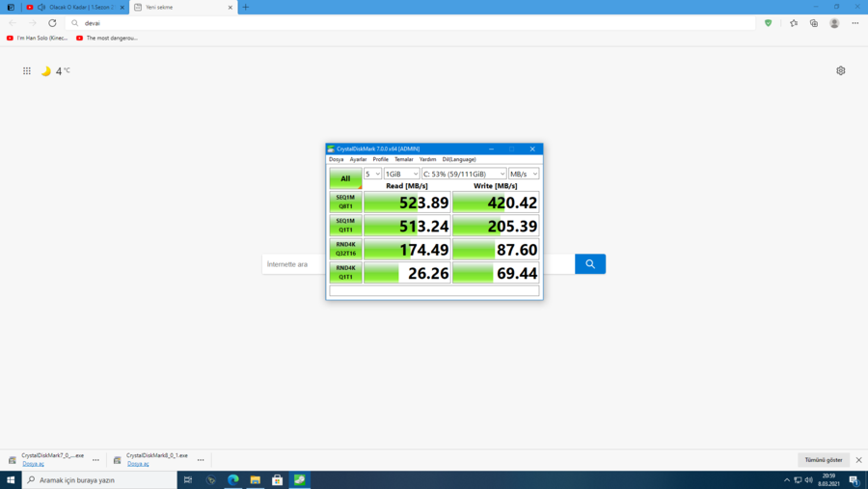Open Microsoft Store from the taskbar
This screenshot has width=868, height=489.
pos(278,480)
